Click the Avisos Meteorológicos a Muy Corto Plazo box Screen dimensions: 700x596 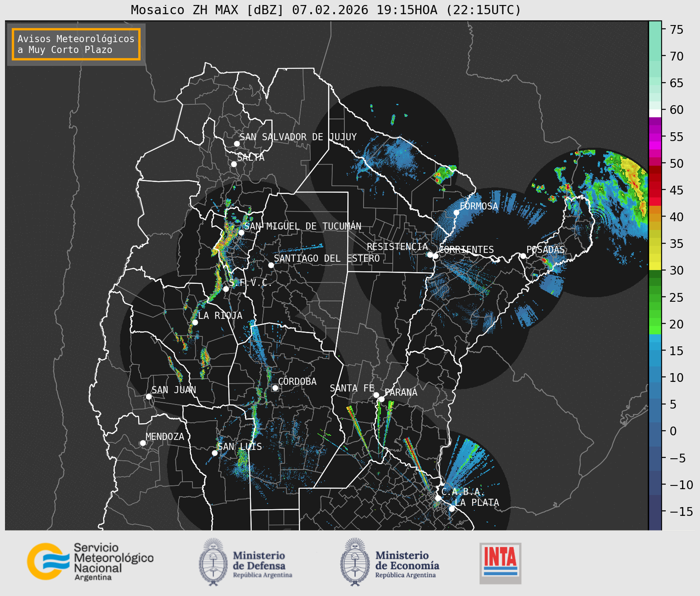(x=76, y=44)
